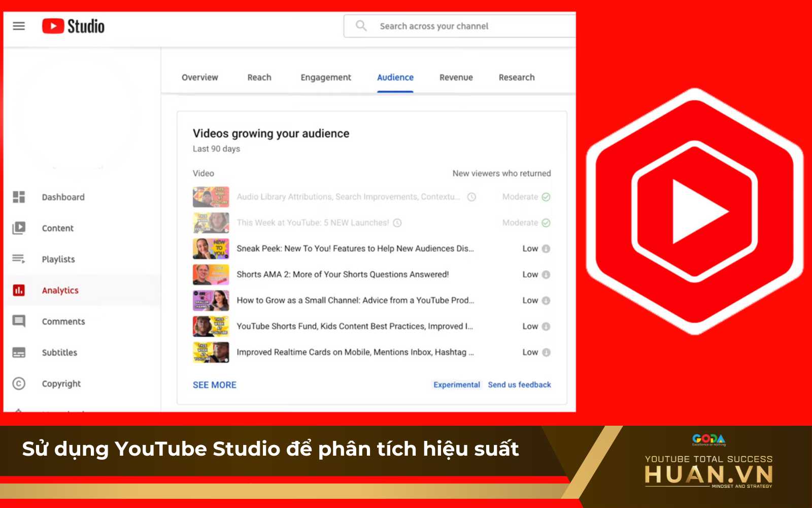Click Low indicator icon on Realtime Cards row
The height and width of the screenshot is (508, 812).
546,353
